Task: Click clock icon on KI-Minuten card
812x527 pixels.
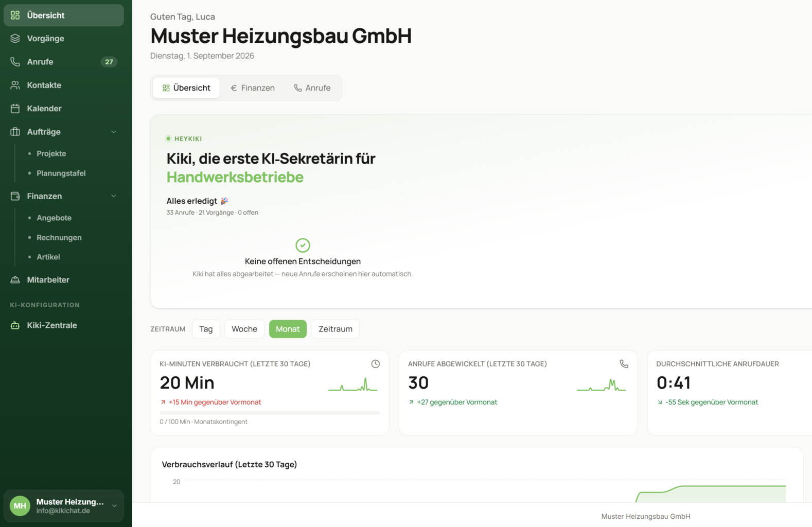Action: [376, 364]
